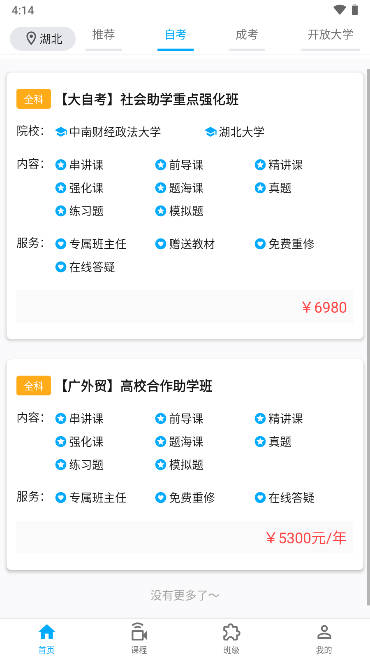Switch to the 推荐 tab

103,35
